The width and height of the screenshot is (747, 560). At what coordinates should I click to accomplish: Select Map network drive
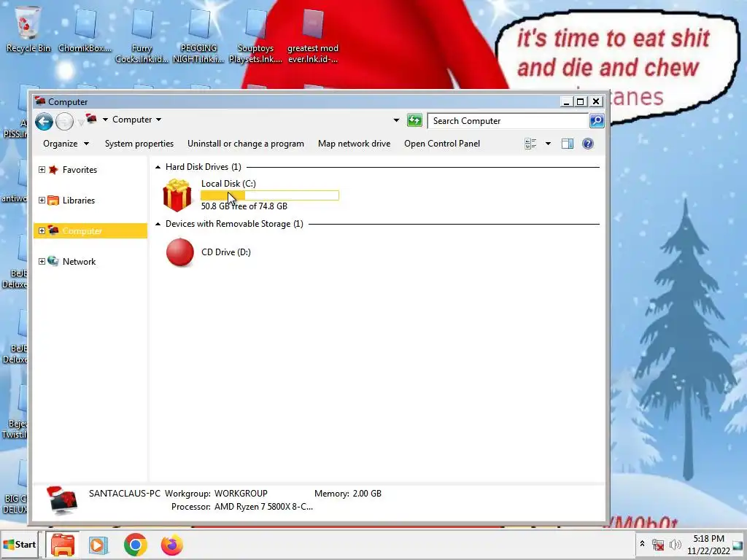(354, 144)
